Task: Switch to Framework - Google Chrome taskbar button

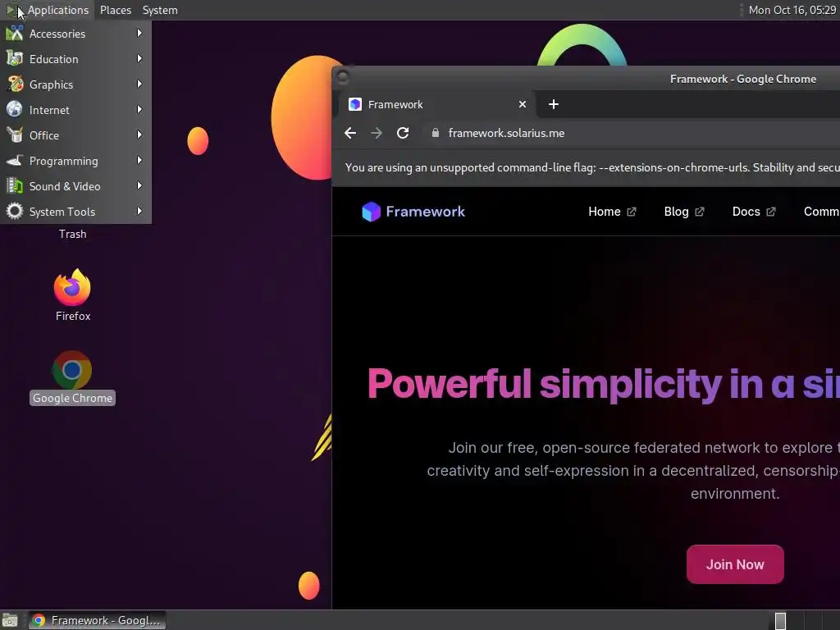Action: point(97,620)
